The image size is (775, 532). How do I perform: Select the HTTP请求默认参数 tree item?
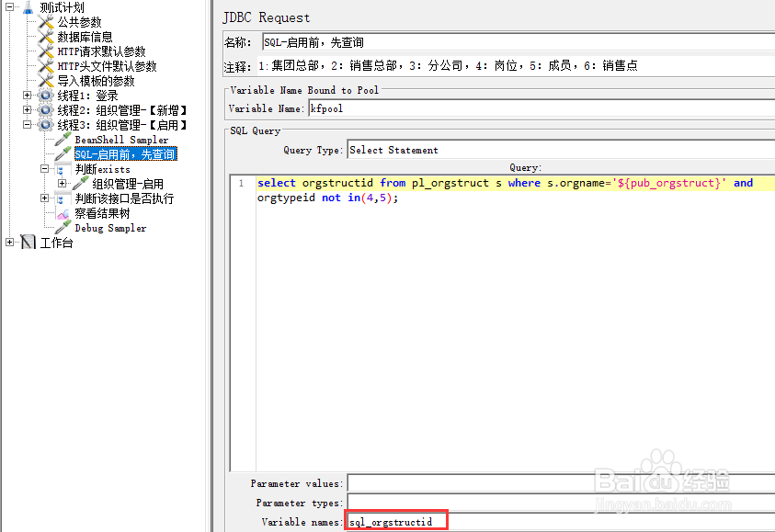[101, 51]
